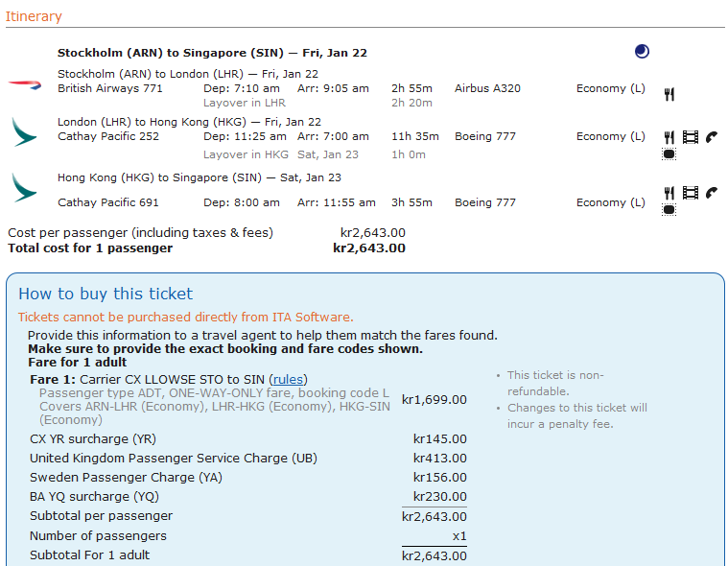Screen dimensions: 728x566
Task: Click the TV screen icon for London–Hong Kong flight
Action: point(669,153)
